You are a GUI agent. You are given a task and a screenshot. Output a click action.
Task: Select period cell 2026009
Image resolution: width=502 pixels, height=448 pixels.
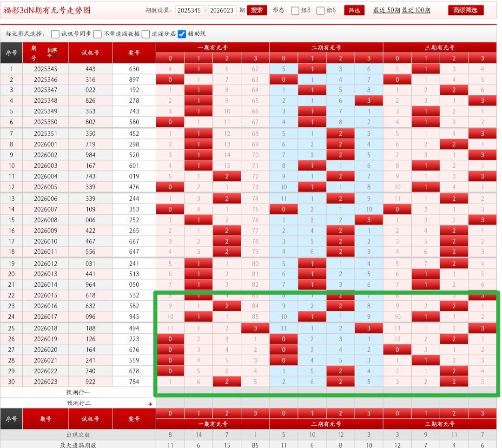[x=46, y=231]
